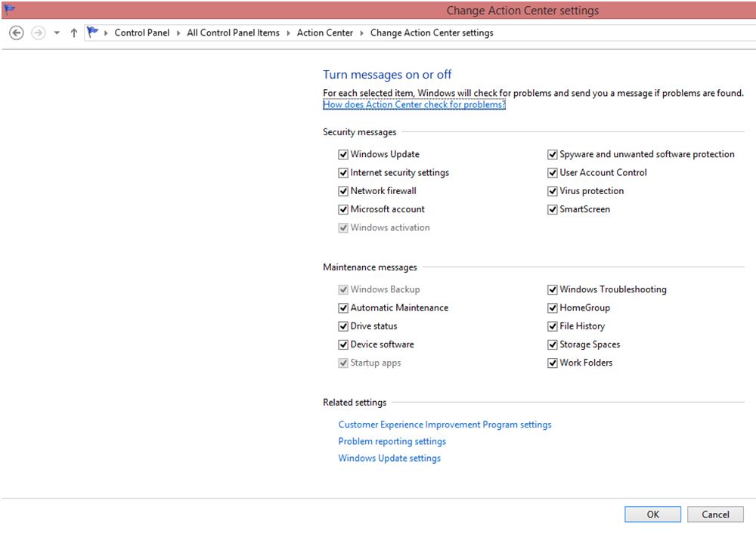The image size is (756, 559).
Task: Open the "How does Action Center check for problems?" link
Action: coord(414,104)
